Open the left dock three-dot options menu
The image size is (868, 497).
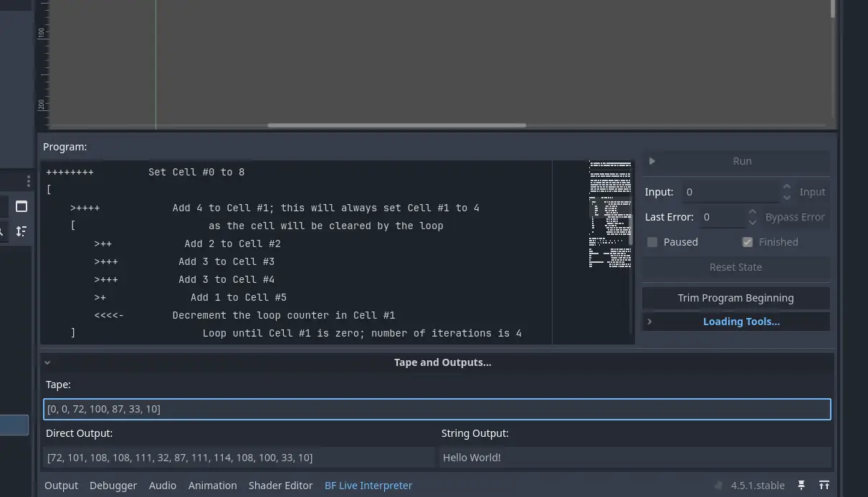29,181
